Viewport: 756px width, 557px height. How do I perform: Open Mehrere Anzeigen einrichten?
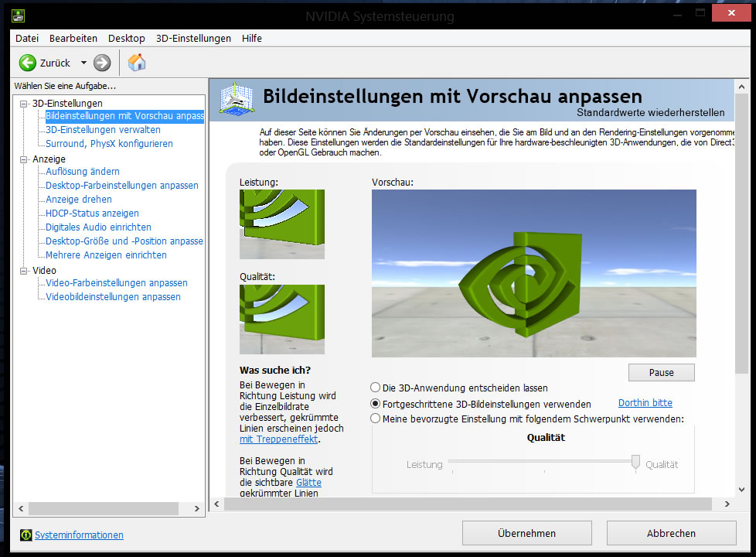click(x=106, y=255)
